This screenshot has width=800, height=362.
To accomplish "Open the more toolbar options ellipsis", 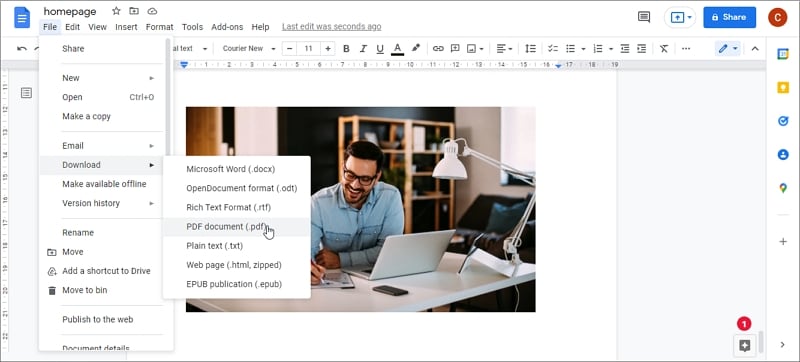I will 686,49.
